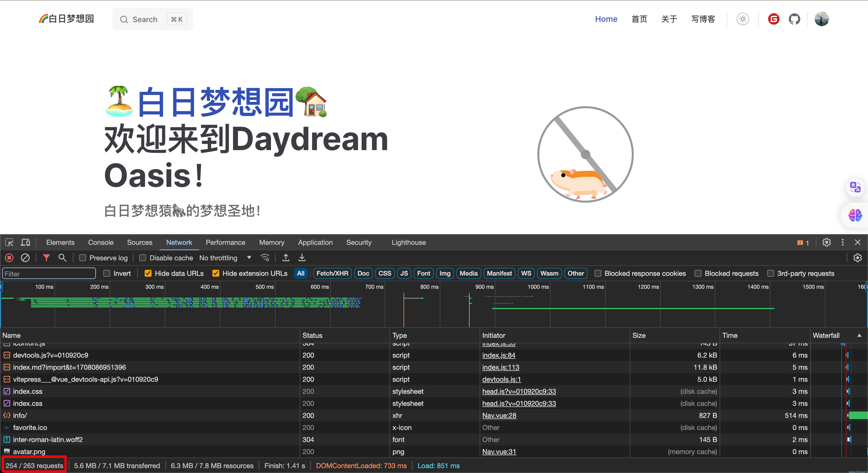
Task: Select the All request type filter
Action: pos(301,274)
